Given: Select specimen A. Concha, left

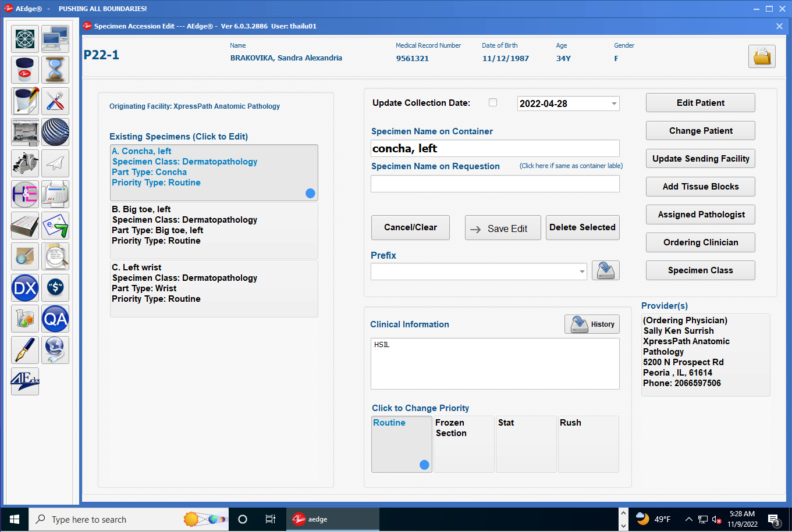Looking at the screenshot, I should (214, 173).
